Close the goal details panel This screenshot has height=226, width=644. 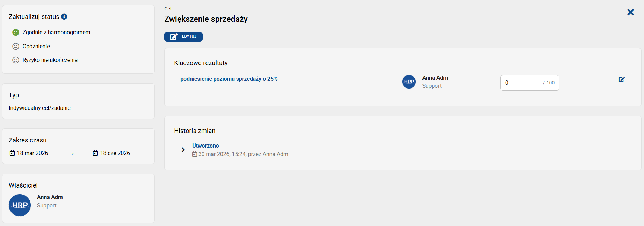coord(631,12)
